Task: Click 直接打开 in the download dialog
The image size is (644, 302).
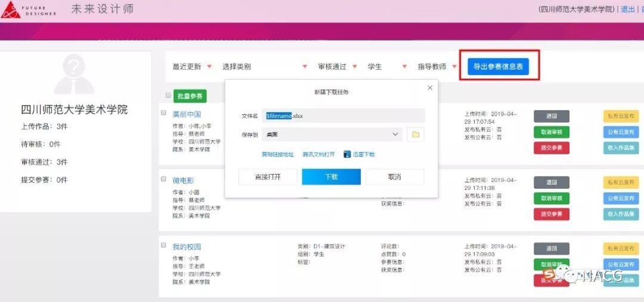Action: click(x=268, y=177)
